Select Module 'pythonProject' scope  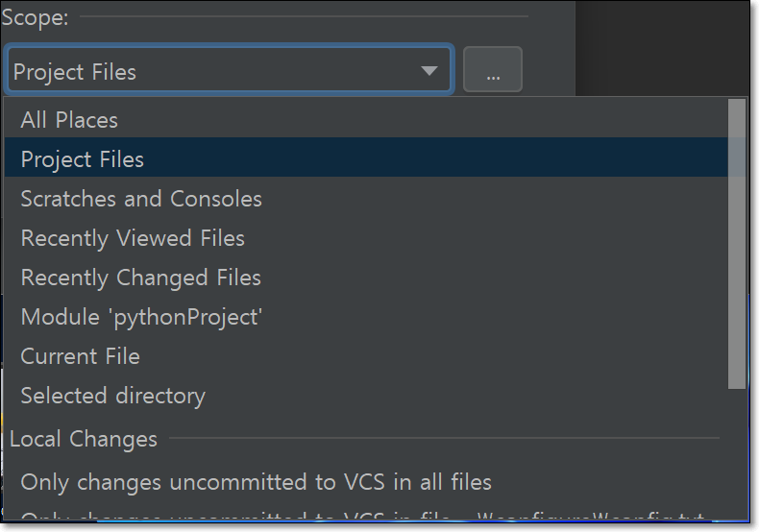pos(365,317)
